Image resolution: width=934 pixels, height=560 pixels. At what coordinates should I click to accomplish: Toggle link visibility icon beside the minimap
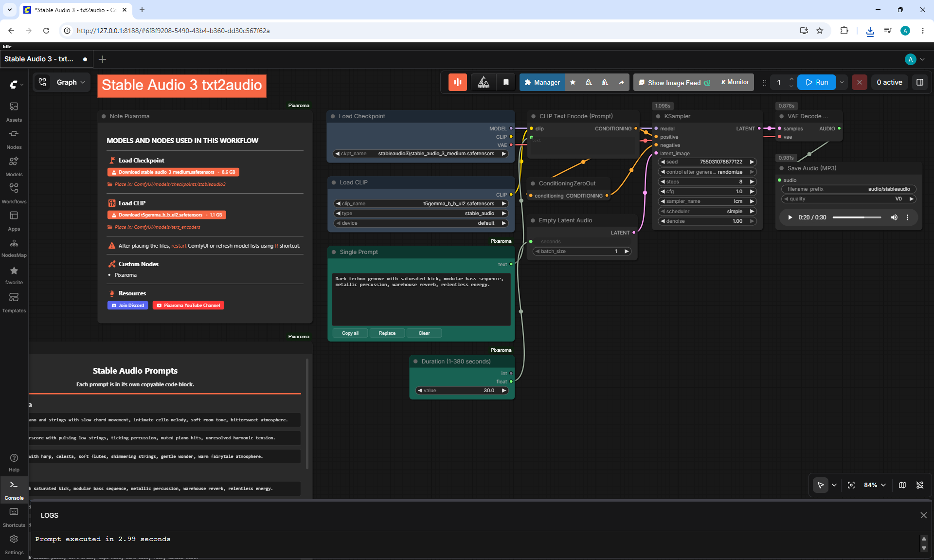click(920, 485)
